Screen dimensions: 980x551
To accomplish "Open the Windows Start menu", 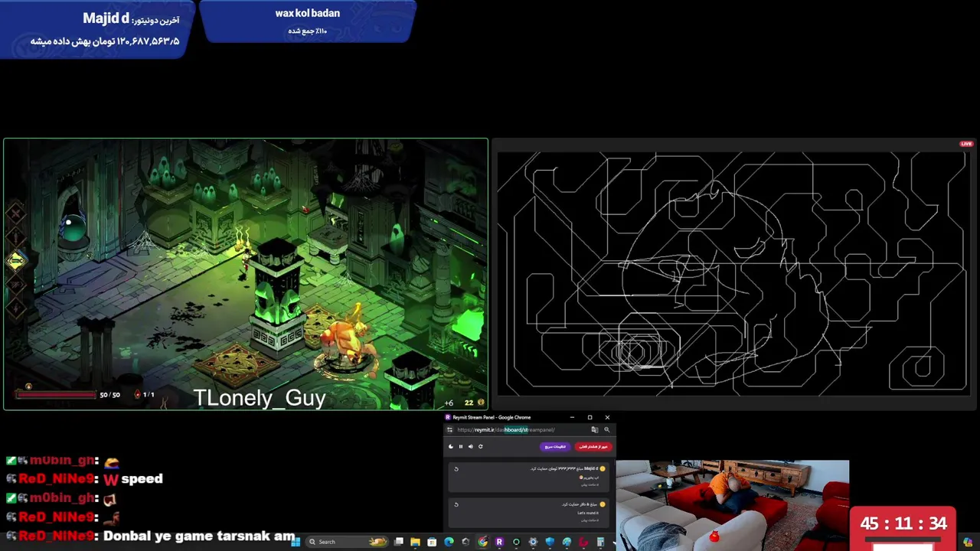I will 296,542.
